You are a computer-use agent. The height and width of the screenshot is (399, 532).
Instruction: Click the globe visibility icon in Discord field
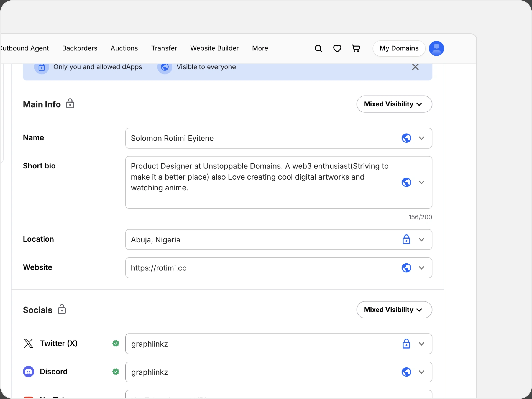406,372
